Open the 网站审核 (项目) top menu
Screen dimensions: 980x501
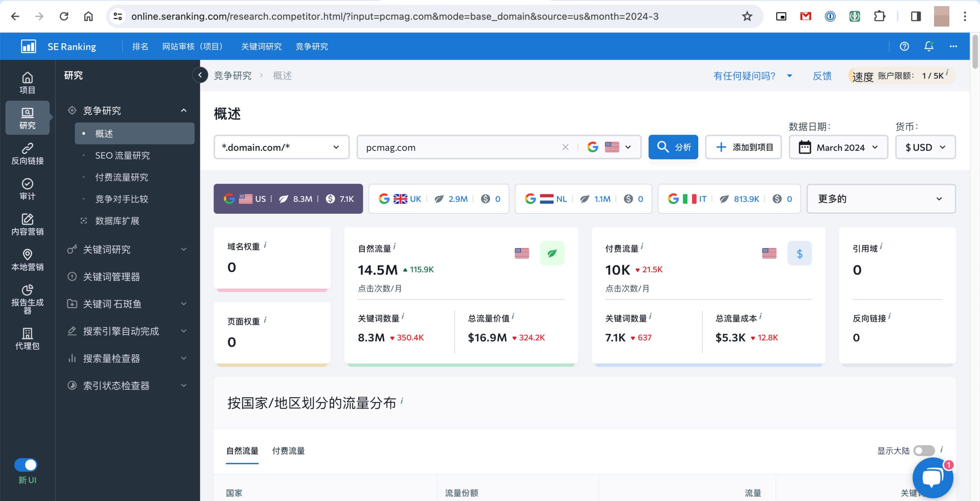[193, 46]
